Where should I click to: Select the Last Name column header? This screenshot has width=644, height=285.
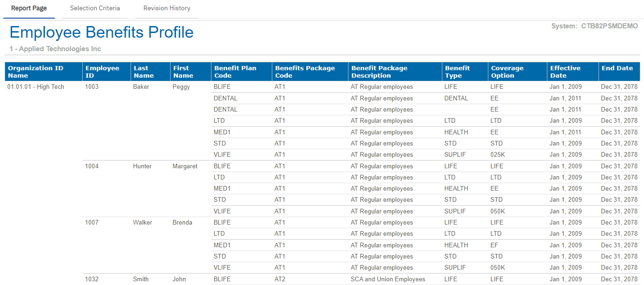(x=144, y=72)
